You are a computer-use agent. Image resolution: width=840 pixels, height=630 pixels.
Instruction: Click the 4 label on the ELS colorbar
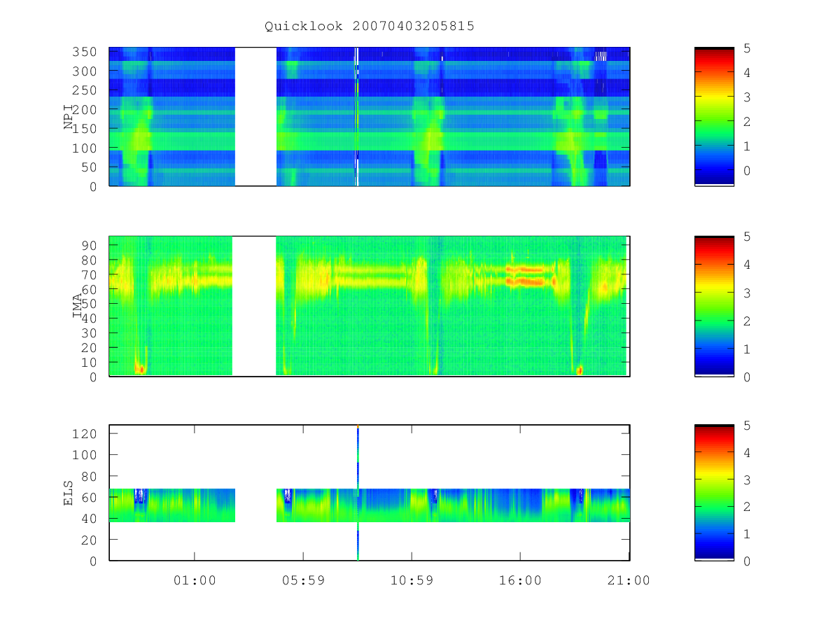[x=748, y=453]
